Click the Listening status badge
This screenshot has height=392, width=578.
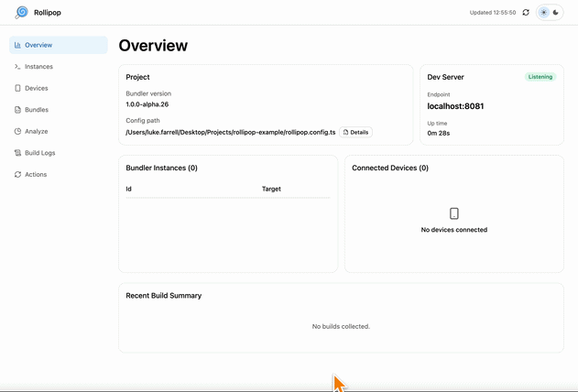tap(540, 77)
